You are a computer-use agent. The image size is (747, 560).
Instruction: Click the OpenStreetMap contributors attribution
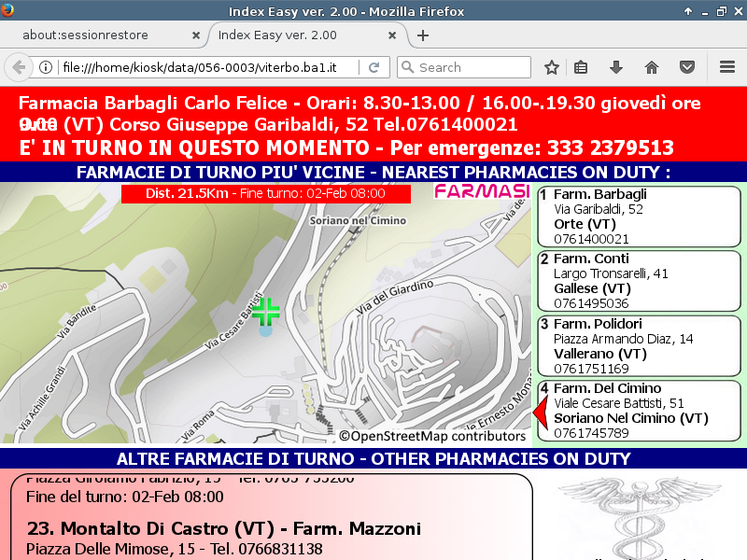coord(432,436)
